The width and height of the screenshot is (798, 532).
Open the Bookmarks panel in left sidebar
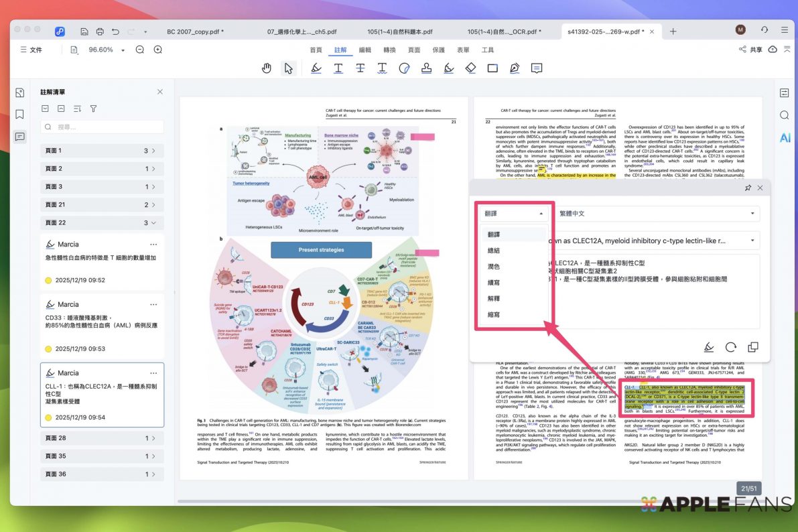(20, 115)
